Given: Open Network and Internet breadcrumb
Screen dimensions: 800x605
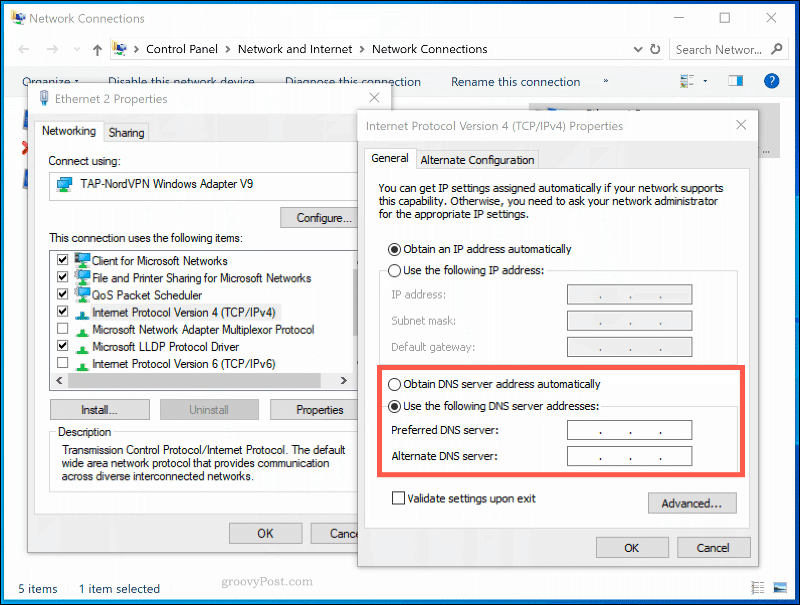Looking at the screenshot, I should pyautogui.click(x=295, y=49).
